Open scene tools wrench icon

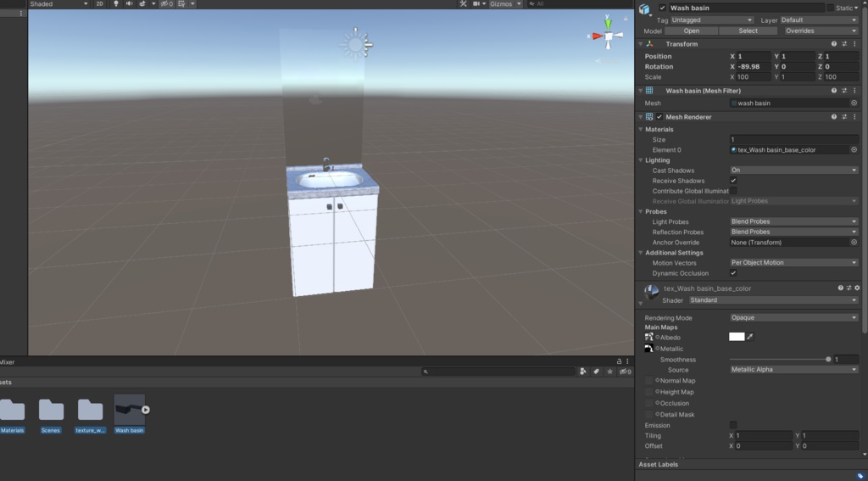[463, 3]
